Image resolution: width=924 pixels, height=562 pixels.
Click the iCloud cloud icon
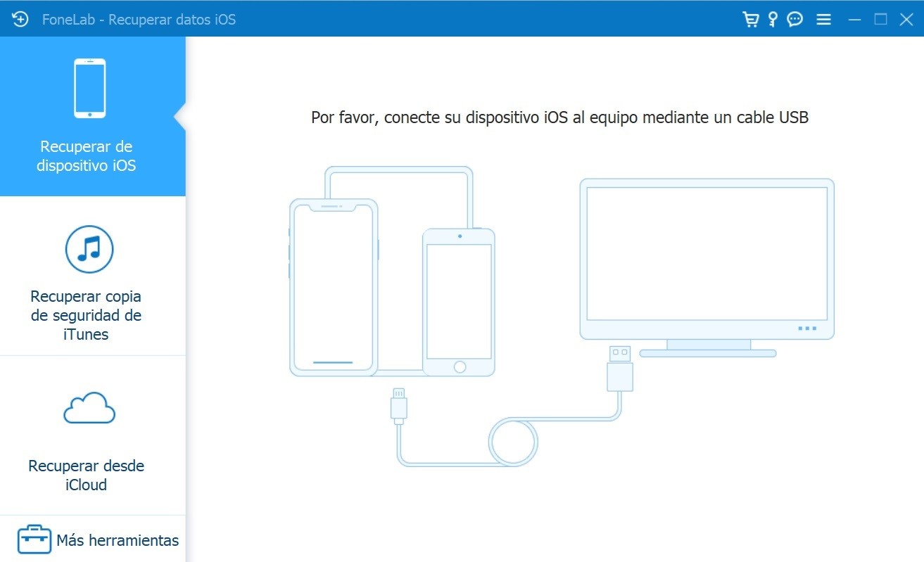89,409
